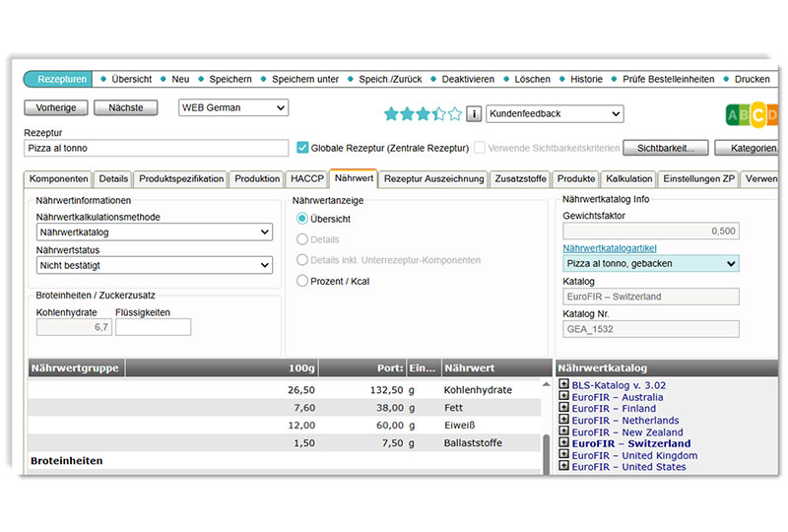Expand the EuroFIR – Australia node

tap(563, 396)
